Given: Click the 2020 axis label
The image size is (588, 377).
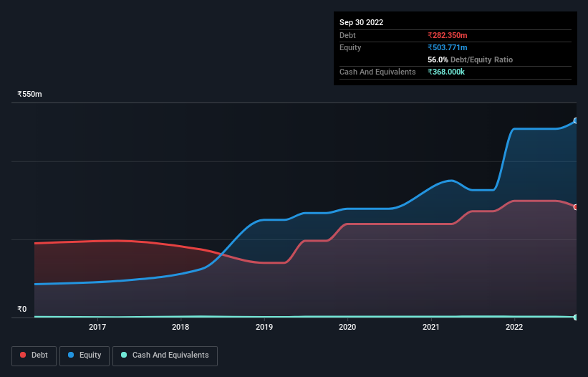Looking at the screenshot, I should point(347,327).
